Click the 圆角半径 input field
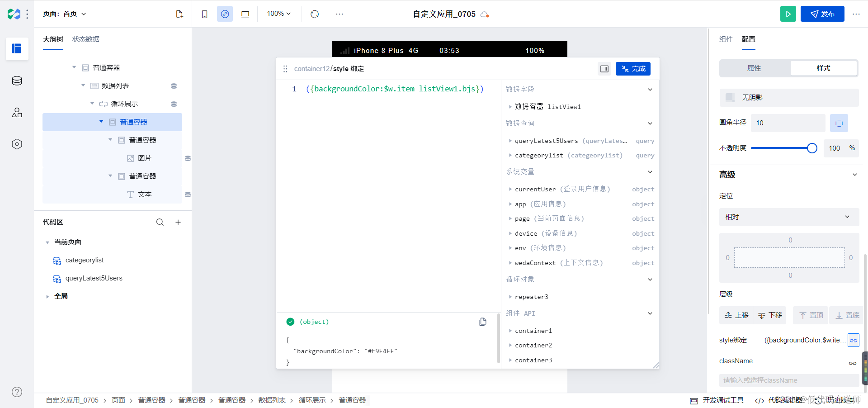868x408 pixels. click(788, 123)
